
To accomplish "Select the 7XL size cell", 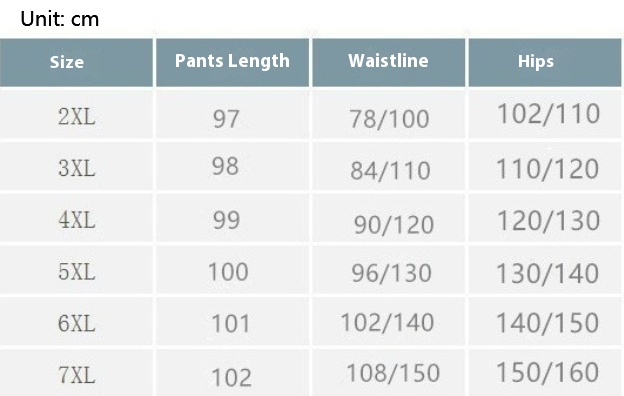I will click(x=76, y=373).
